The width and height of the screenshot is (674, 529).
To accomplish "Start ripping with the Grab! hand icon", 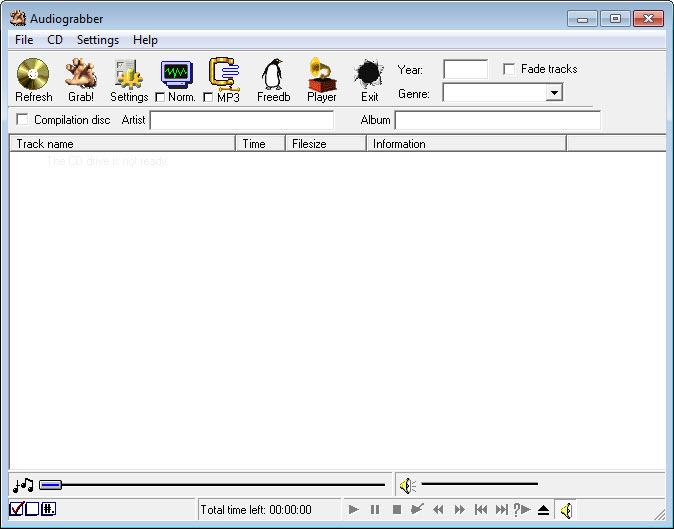I will pyautogui.click(x=81, y=74).
